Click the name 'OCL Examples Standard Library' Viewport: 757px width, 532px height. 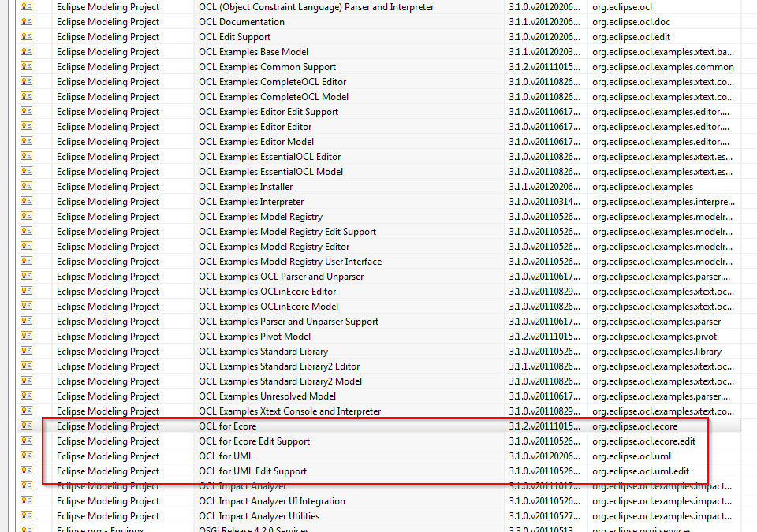pyautogui.click(x=263, y=352)
